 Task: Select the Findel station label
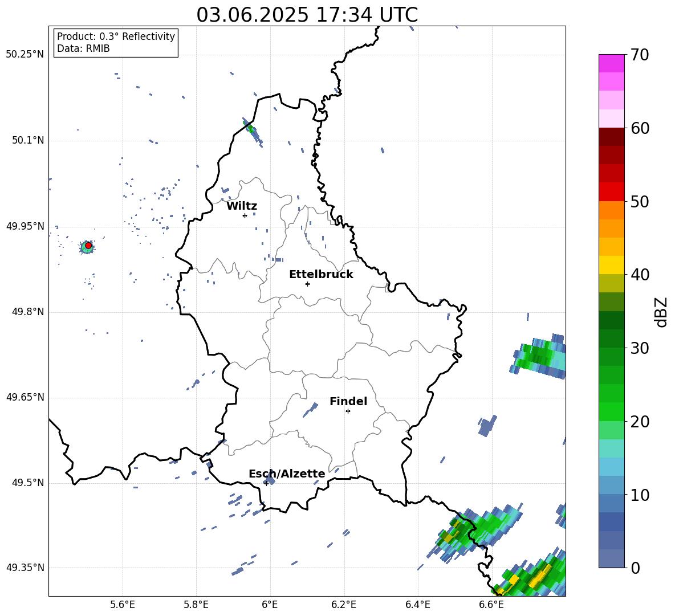(348, 401)
